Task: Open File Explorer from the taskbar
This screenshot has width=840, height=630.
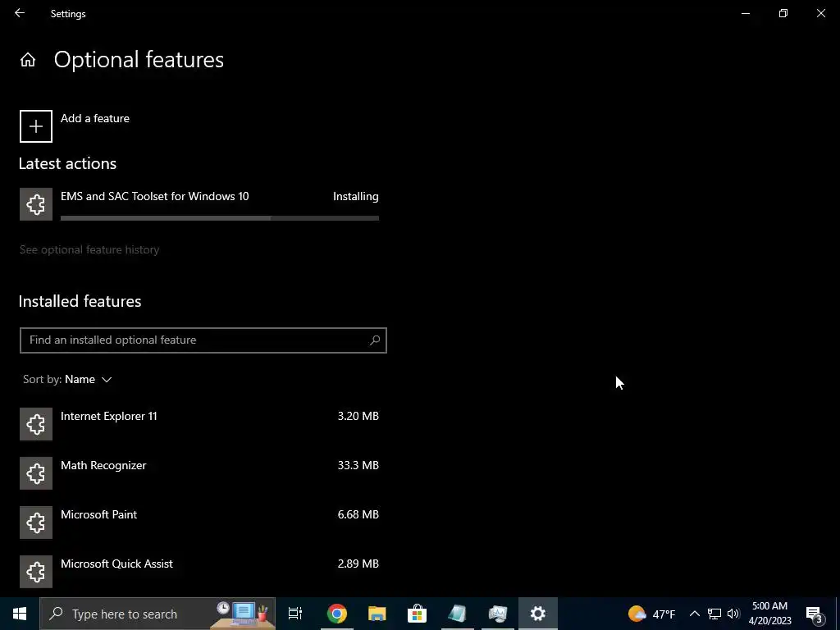Action: click(377, 614)
